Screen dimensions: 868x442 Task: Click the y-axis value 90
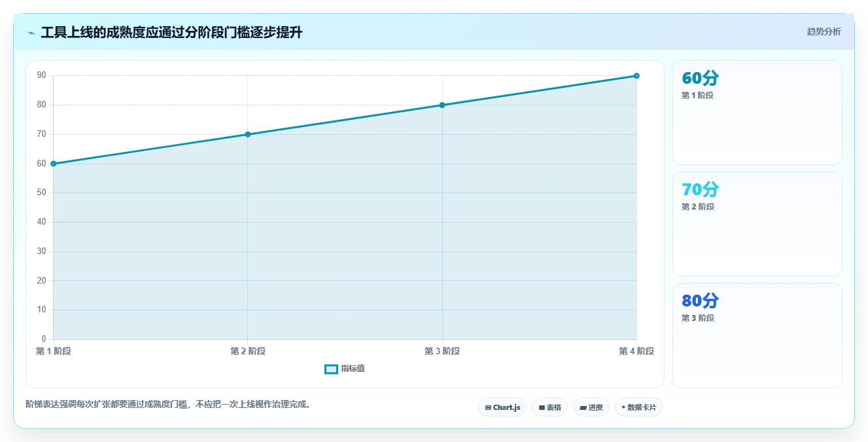(42, 75)
